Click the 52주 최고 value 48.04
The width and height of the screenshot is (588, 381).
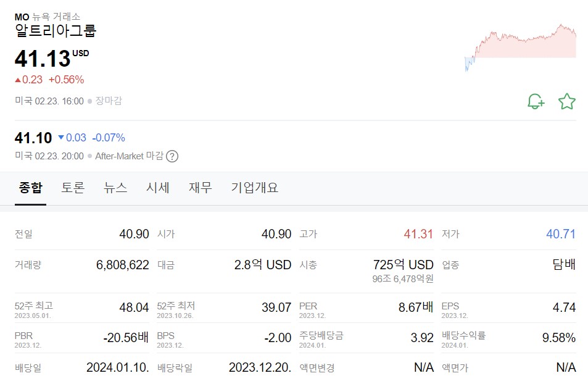pos(135,308)
